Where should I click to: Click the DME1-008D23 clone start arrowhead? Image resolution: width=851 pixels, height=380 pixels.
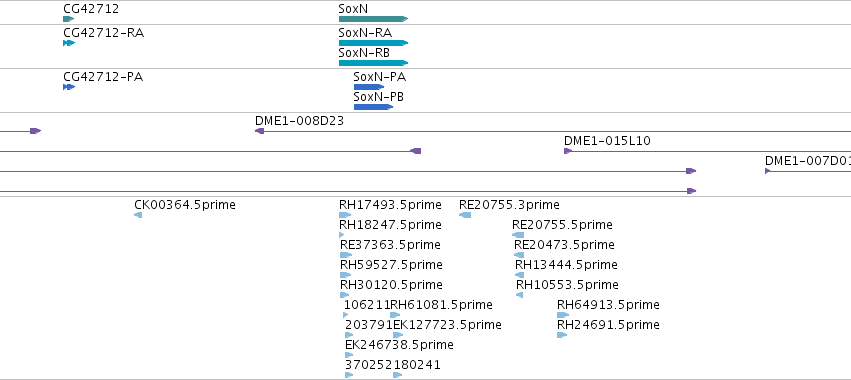(x=259, y=131)
